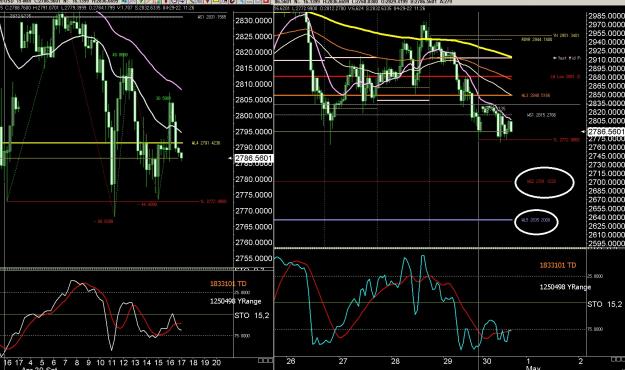Image resolution: width=625 pixels, height=370 pixels.
Task: Select the yellow horizontal line in left chart
Action: pyautogui.click(x=92, y=143)
